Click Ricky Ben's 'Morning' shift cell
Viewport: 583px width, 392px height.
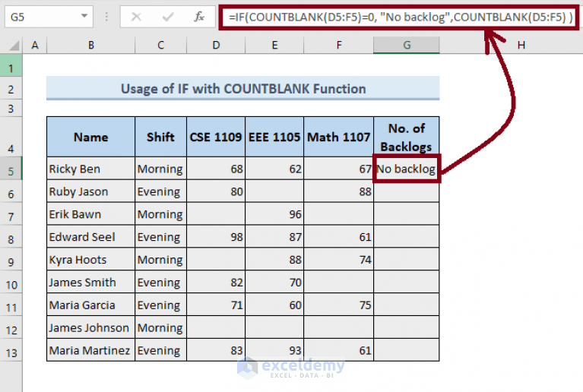point(160,169)
